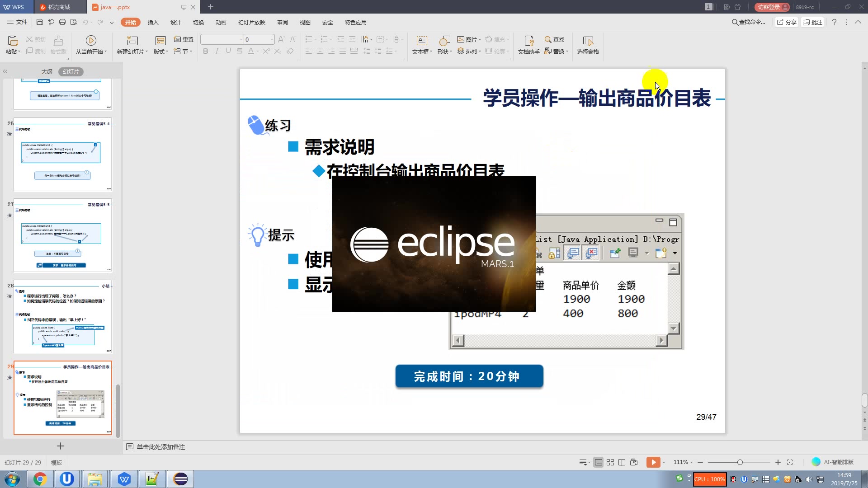Select slide 27 thumbnail (常见错误5-5)
This screenshot has width=868, height=488.
(62, 235)
